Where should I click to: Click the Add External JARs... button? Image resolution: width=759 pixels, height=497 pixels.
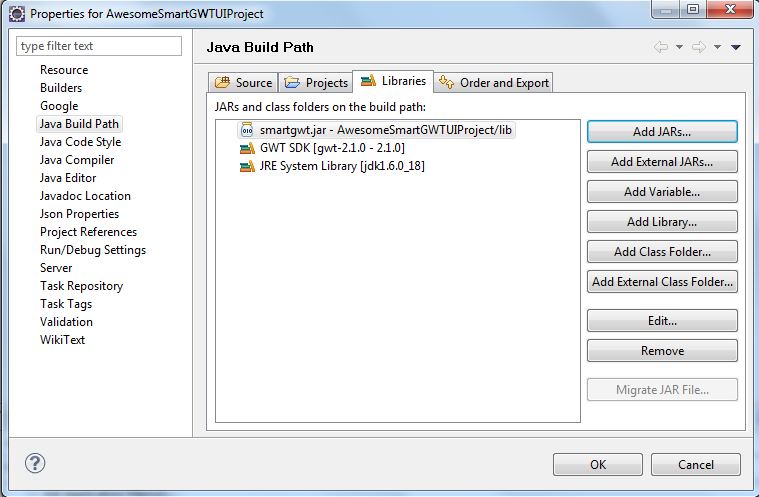tap(662, 162)
